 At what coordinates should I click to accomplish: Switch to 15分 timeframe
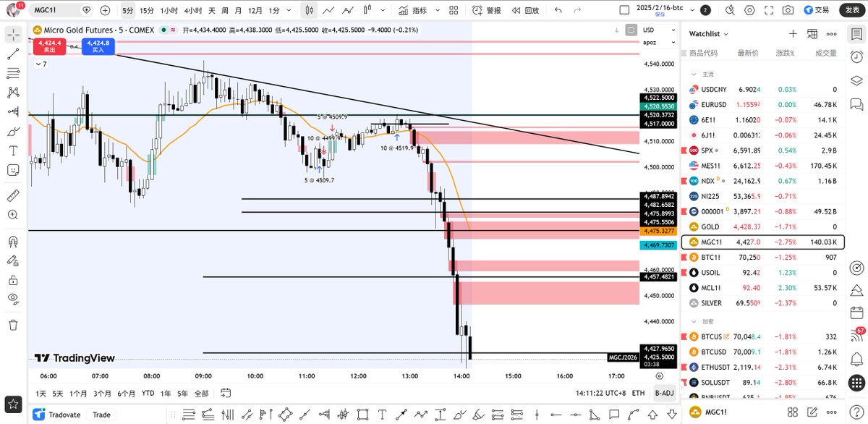tap(147, 10)
